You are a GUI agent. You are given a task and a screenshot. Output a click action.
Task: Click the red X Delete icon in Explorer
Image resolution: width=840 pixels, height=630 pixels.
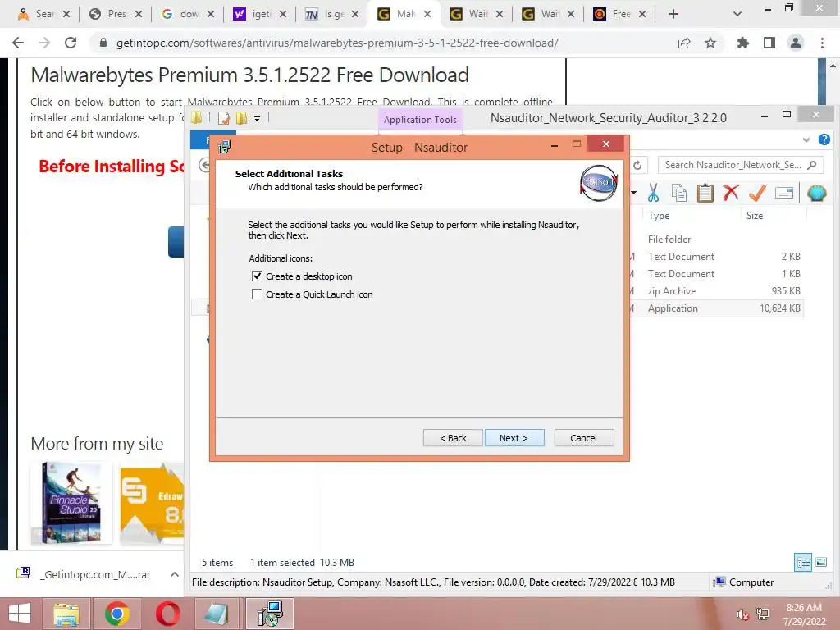point(731,192)
